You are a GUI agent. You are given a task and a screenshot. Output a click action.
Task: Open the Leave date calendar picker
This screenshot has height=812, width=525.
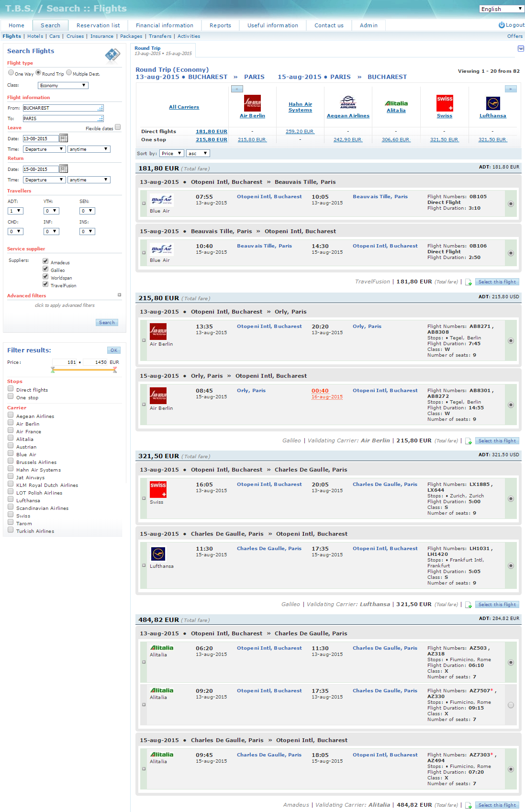64,138
